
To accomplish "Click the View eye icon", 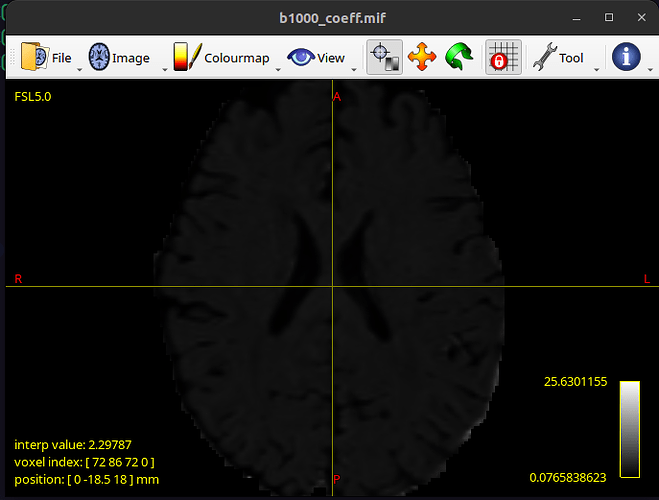I will coord(300,58).
